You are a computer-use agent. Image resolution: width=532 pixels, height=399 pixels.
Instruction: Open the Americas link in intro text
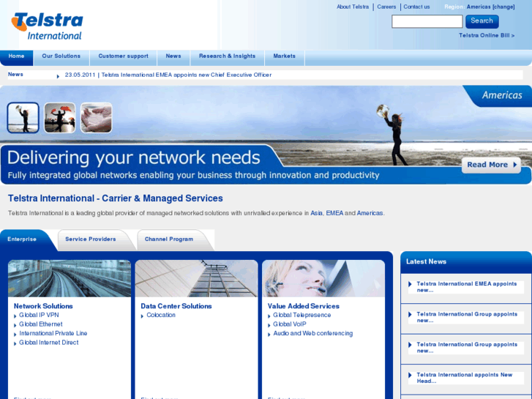pos(370,213)
